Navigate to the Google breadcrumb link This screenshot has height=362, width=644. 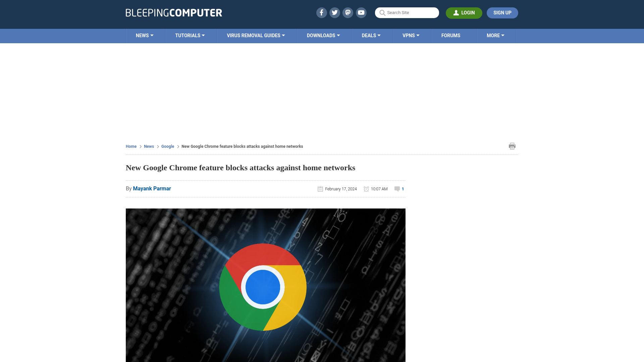coord(168,146)
